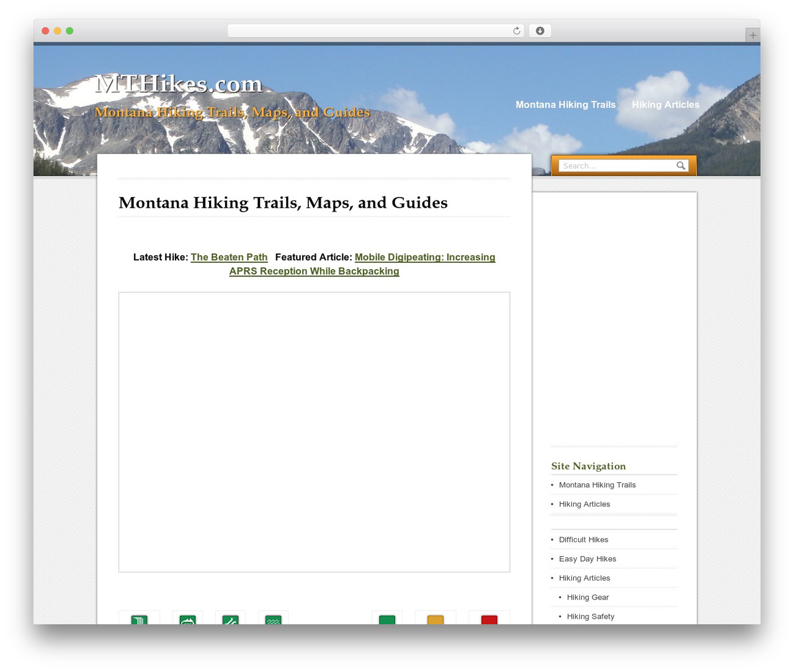Click the green trail-fork map icon
The width and height of the screenshot is (794, 672).
click(x=230, y=619)
